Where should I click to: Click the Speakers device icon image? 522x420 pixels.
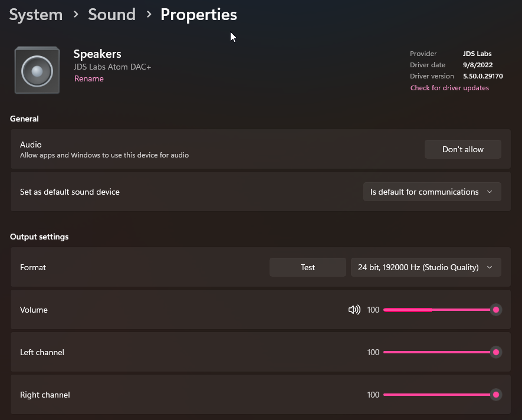click(37, 70)
